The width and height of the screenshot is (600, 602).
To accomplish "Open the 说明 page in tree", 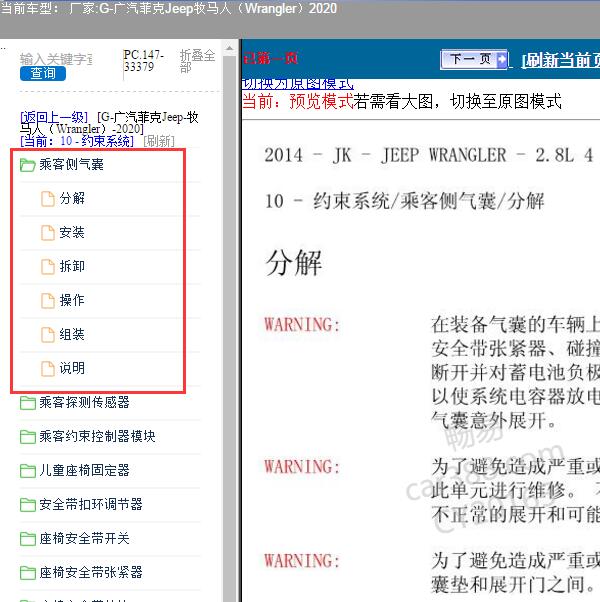I will [x=72, y=368].
